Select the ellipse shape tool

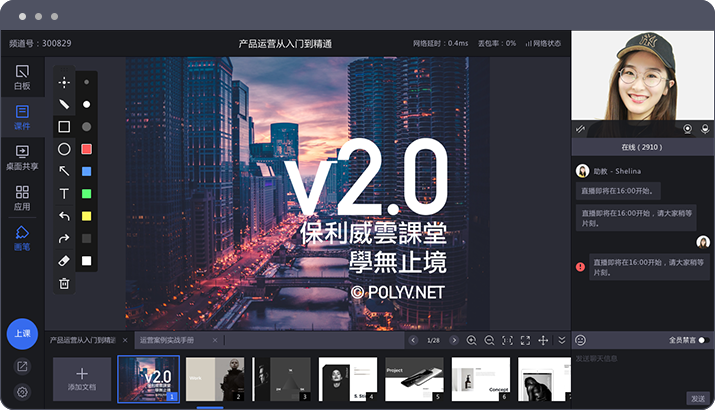(x=64, y=149)
